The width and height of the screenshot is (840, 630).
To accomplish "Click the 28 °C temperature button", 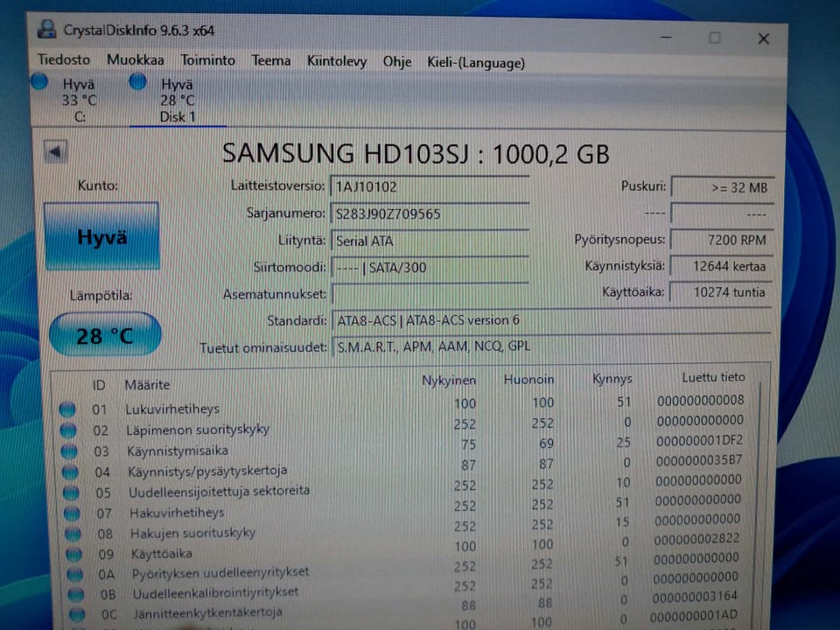I will click(105, 335).
